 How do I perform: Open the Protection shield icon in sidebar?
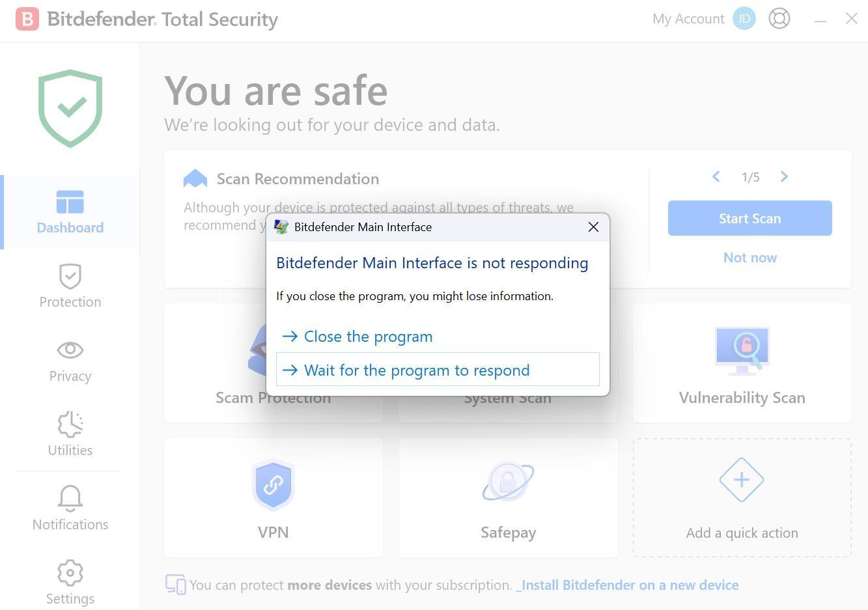coord(70,276)
